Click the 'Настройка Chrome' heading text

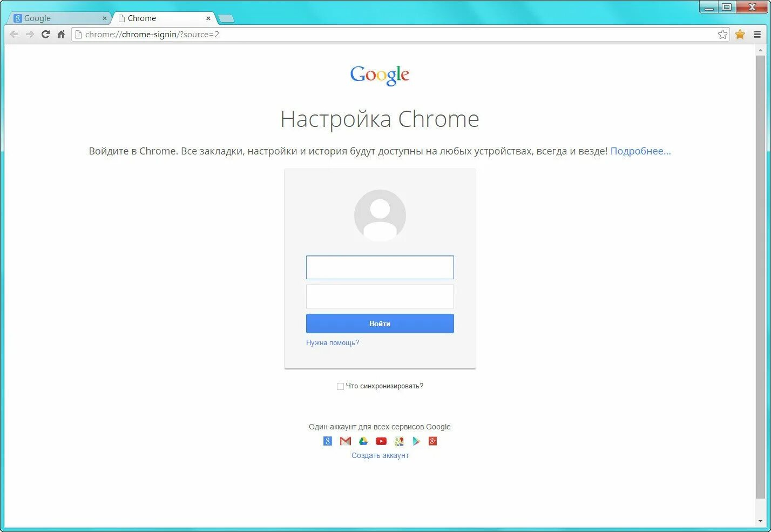click(x=380, y=119)
